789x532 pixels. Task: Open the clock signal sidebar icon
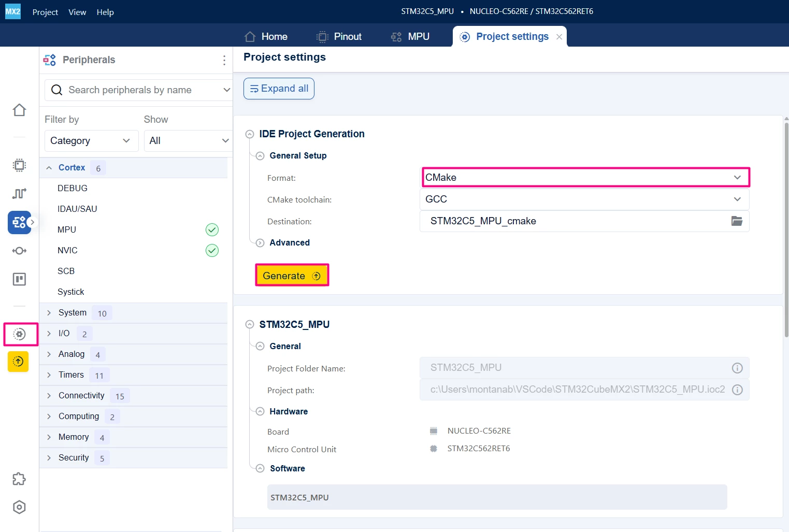pyautogui.click(x=19, y=193)
